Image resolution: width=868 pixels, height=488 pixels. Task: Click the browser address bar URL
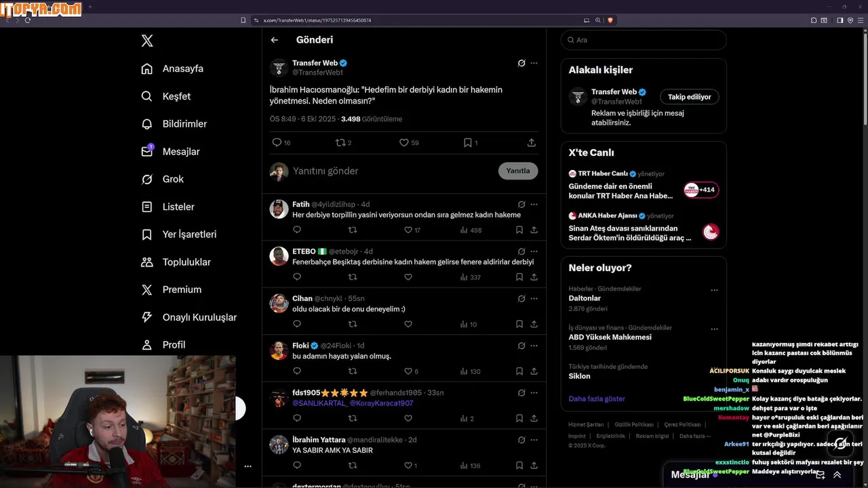coord(317,20)
